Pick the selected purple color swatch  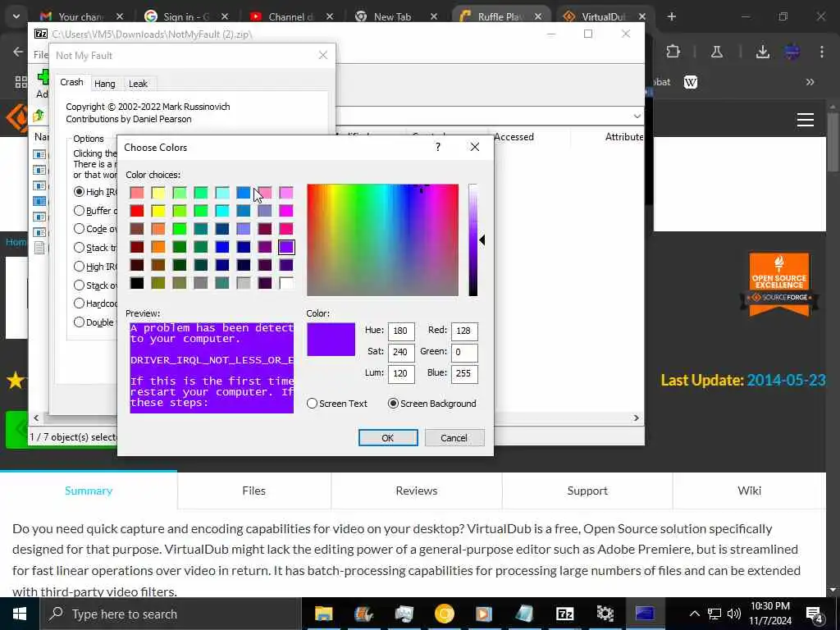click(x=286, y=247)
